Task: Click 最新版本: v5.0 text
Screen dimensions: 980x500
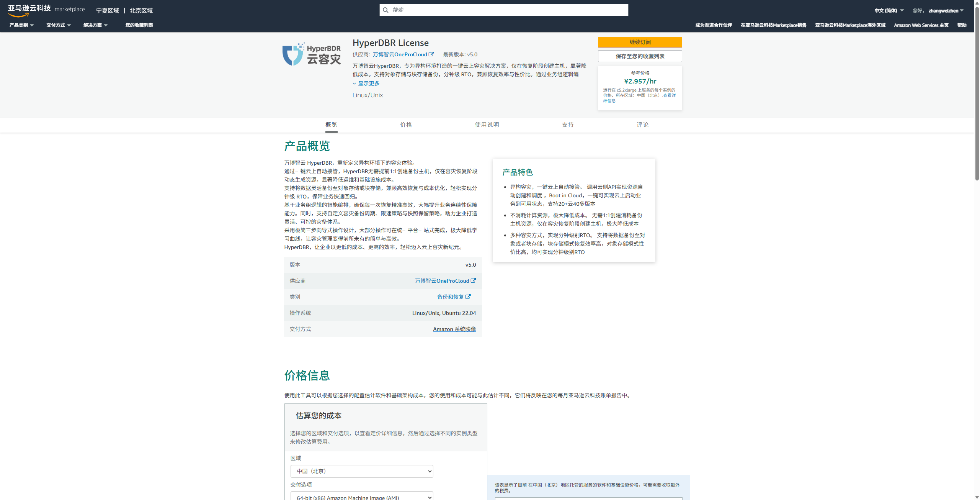Action: click(460, 54)
